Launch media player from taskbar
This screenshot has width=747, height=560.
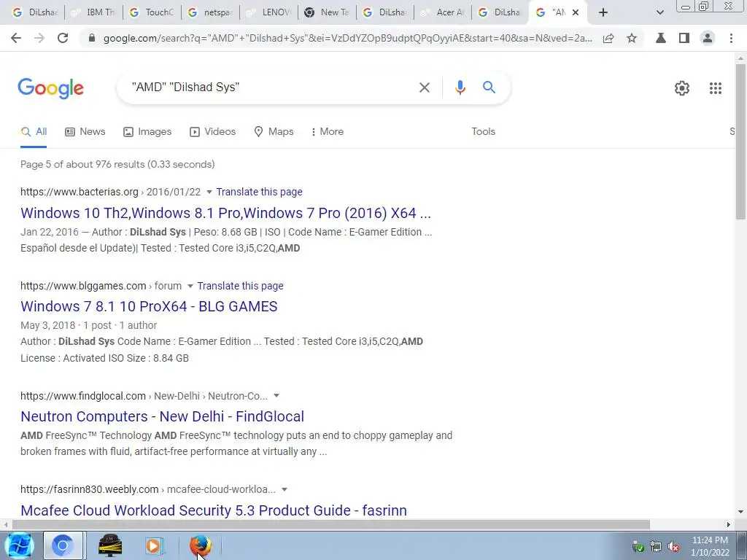tap(155, 545)
